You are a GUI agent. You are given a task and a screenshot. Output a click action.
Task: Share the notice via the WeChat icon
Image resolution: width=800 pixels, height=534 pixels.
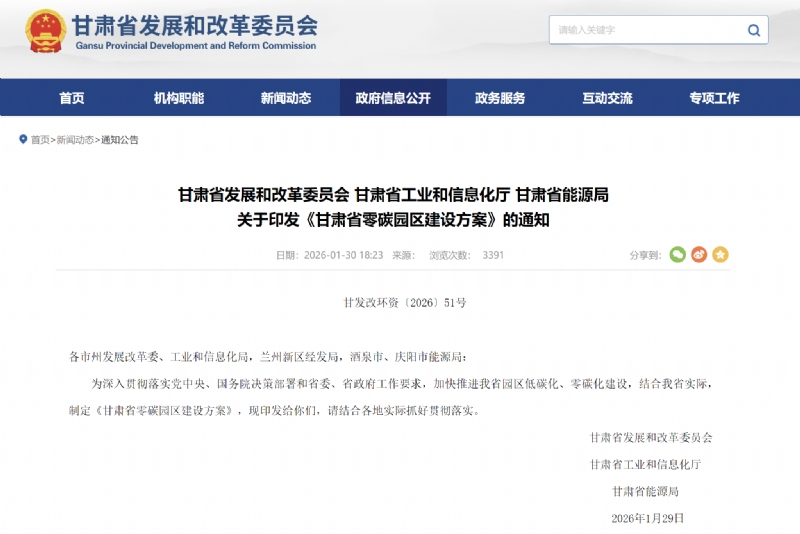click(678, 254)
